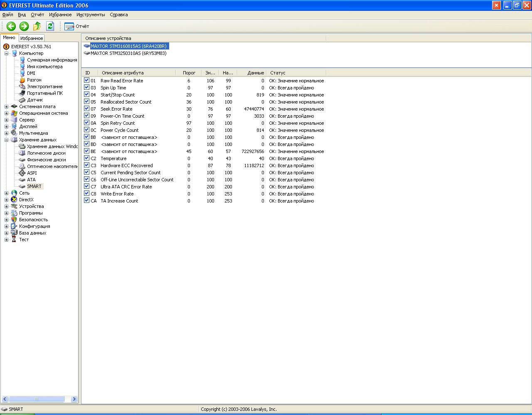Click the Электропитание icon in tree
Screen dimensions: 532x415
[22, 86]
